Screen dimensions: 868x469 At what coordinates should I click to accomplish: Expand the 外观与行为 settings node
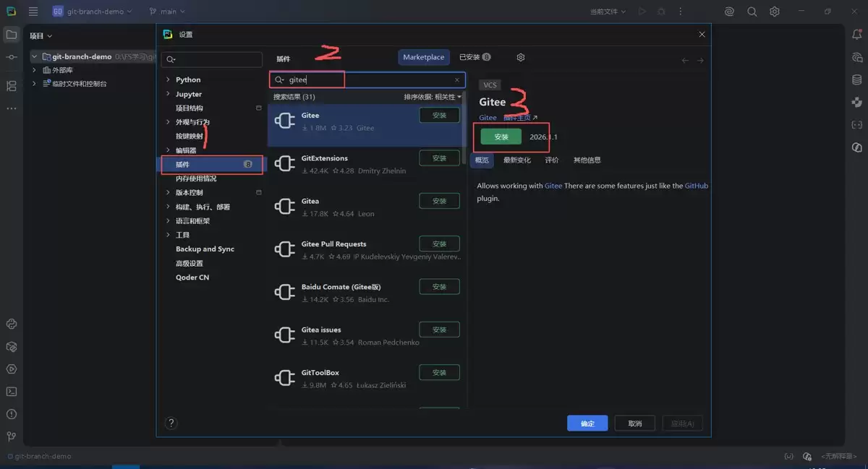(x=168, y=122)
